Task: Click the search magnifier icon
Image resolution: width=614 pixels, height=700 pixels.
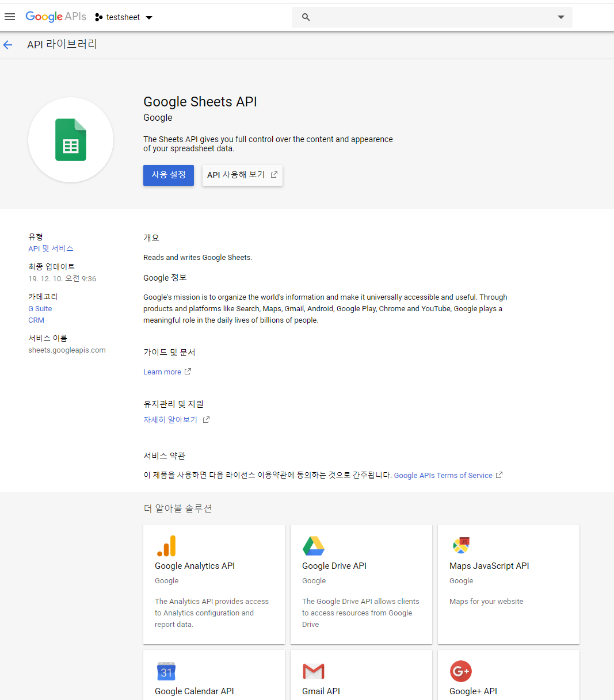Action: (x=306, y=17)
